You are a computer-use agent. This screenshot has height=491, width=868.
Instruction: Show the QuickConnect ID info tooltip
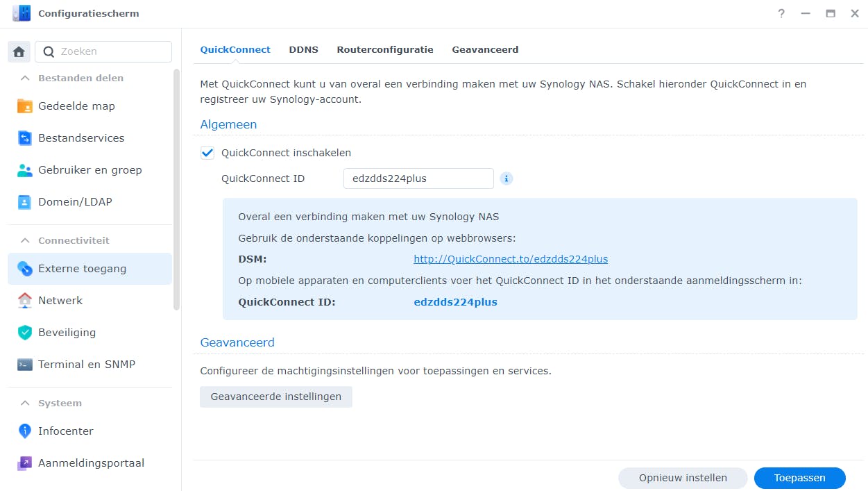[506, 178]
